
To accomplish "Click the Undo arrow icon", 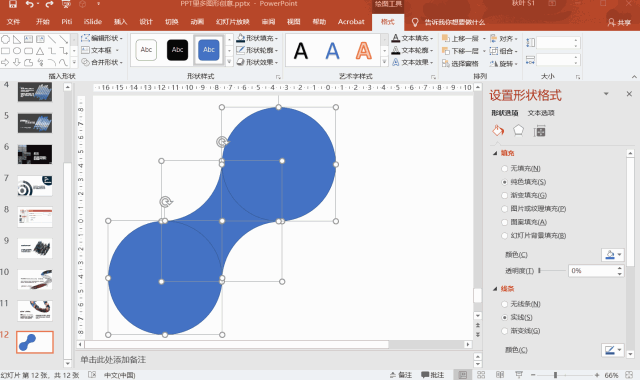I will click(30, 4).
